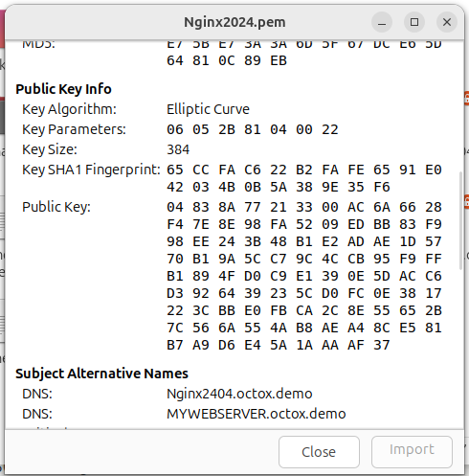Click the Import button
This screenshot has height=476, width=469.
[x=412, y=452]
